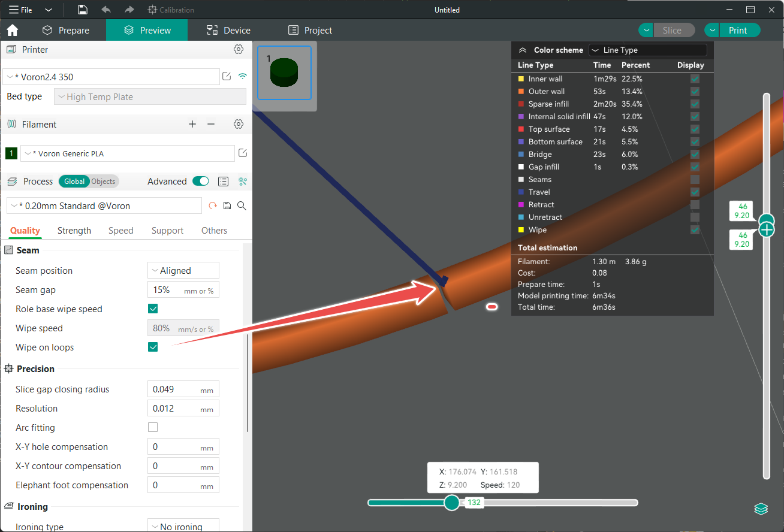This screenshot has width=784, height=532.
Task: Disable the Advanced settings toggle
Action: [200, 181]
